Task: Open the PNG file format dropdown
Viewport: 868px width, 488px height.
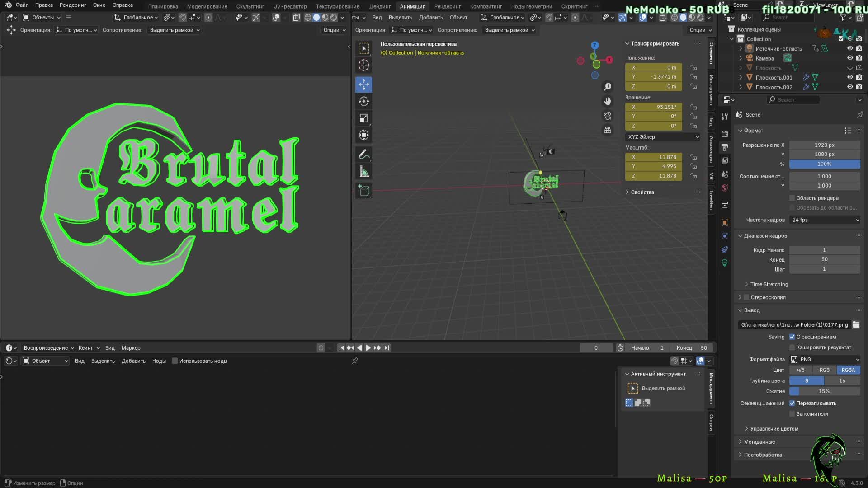Action: click(x=825, y=359)
